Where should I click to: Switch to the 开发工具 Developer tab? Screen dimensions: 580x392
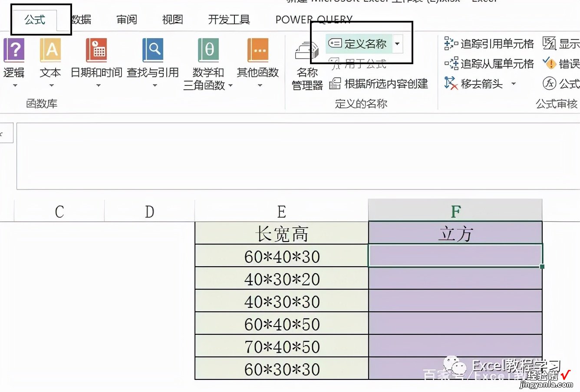(229, 20)
